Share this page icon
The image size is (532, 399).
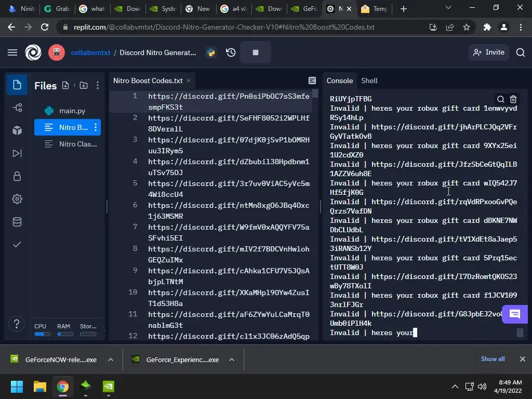tap(450, 27)
